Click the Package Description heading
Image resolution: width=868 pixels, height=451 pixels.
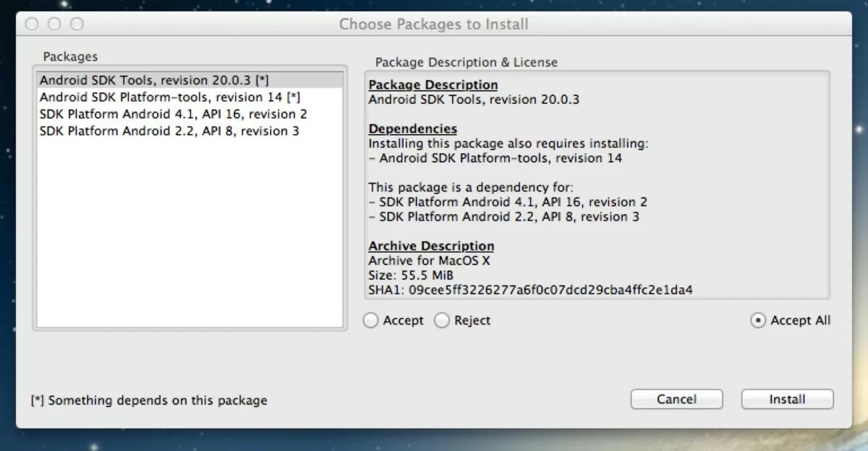[433, 85]
